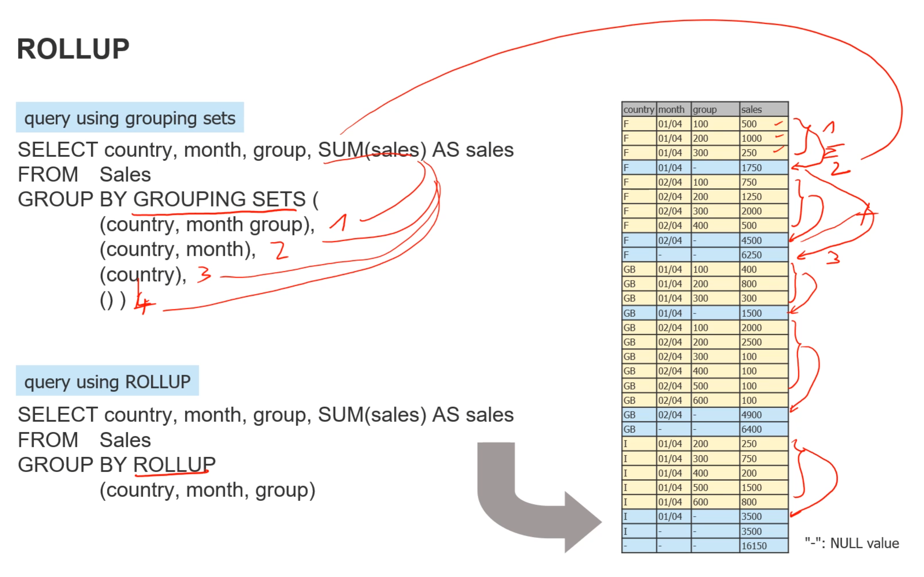Viewport: 924px width, 577px height.
Task: Click the underlined GROUPING SETS text
Action: 219,199
